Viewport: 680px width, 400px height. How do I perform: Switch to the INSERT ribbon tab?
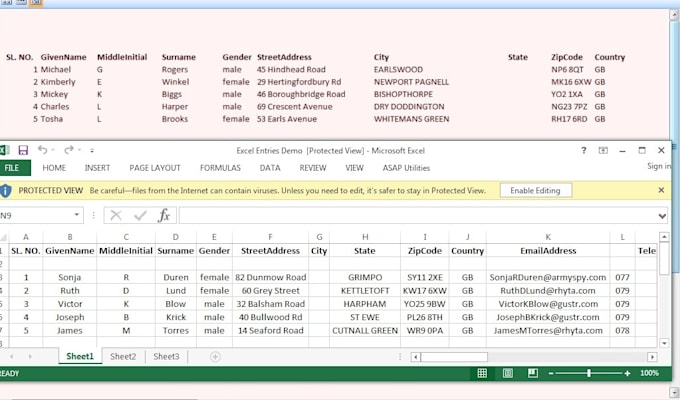[x=97, y=168]
